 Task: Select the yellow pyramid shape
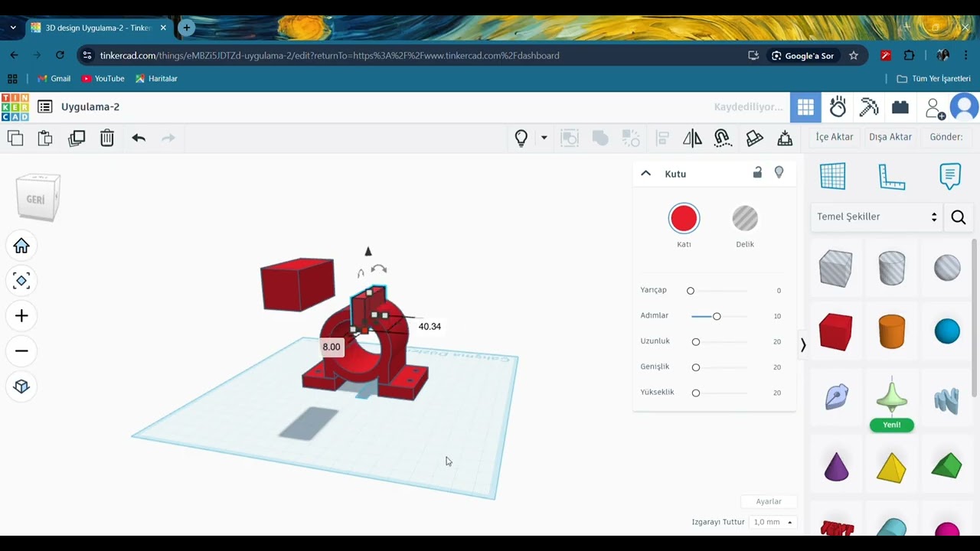coord(891,468)
